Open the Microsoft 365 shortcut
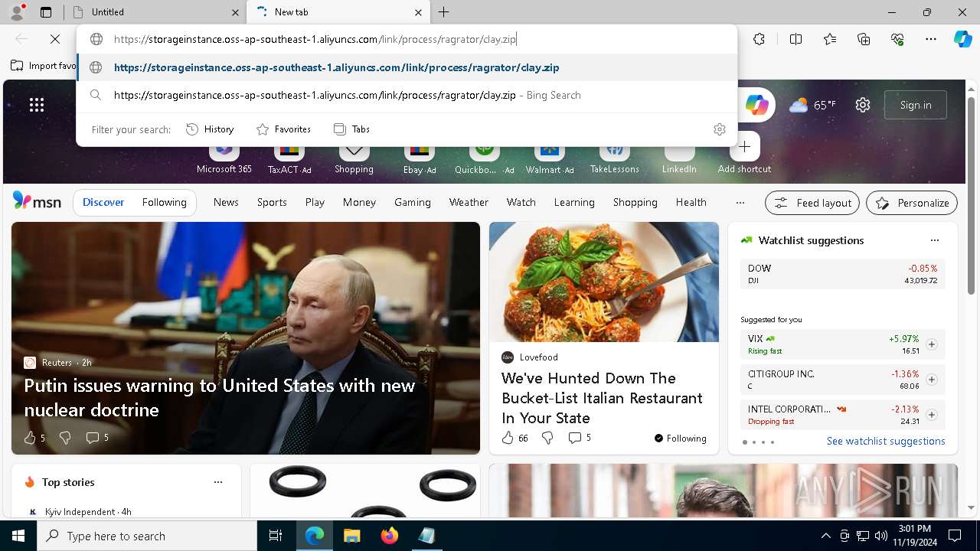 (224, 157)
